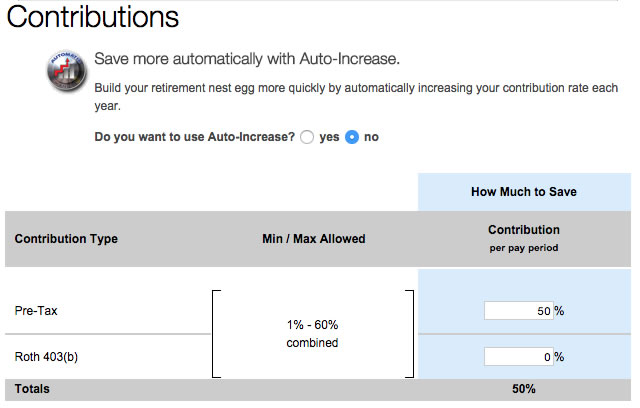Click the "no" label text
The width and height of the screenshot is (640, 408).
pos(371,137)
